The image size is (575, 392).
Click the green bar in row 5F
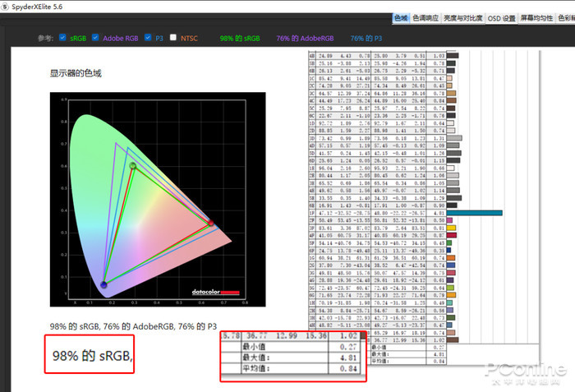click(x=449, y=243)
